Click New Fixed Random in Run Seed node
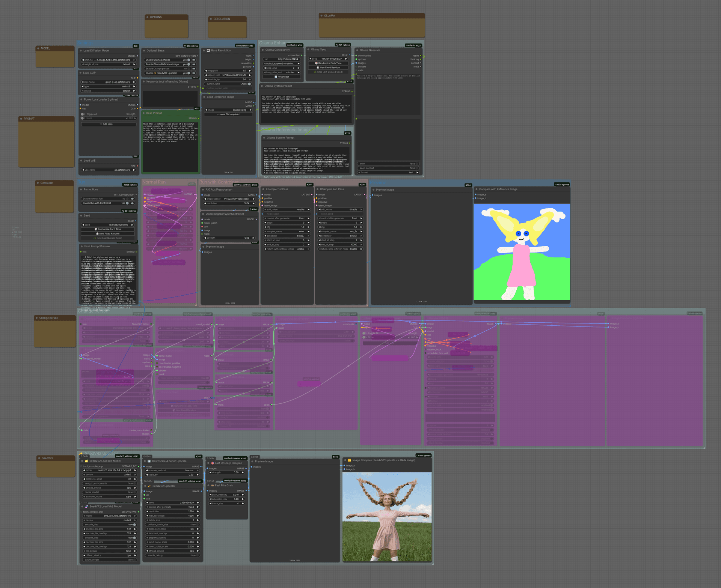The height and width of the screenshot is (588, 721). 108,234
